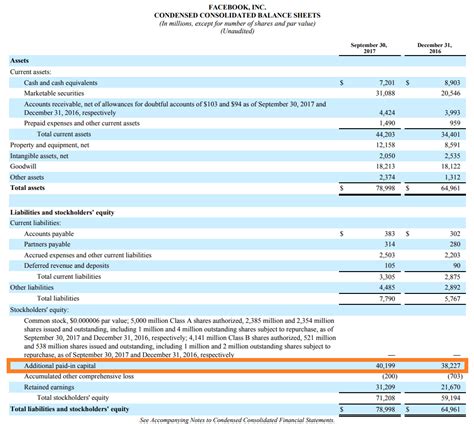Screen dimensions: 474x424
Task: Click the 'FACEBOOK, INC.' title
Action: (x=237, y=7)
